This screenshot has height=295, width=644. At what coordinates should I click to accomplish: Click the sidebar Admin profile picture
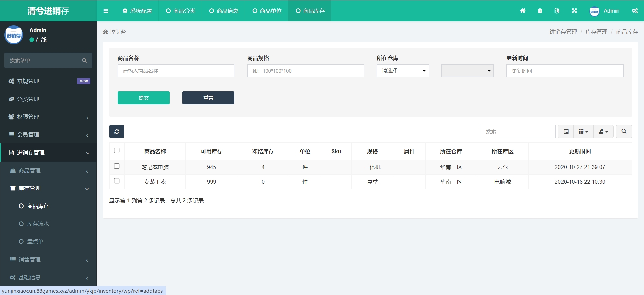coord(14,35)
